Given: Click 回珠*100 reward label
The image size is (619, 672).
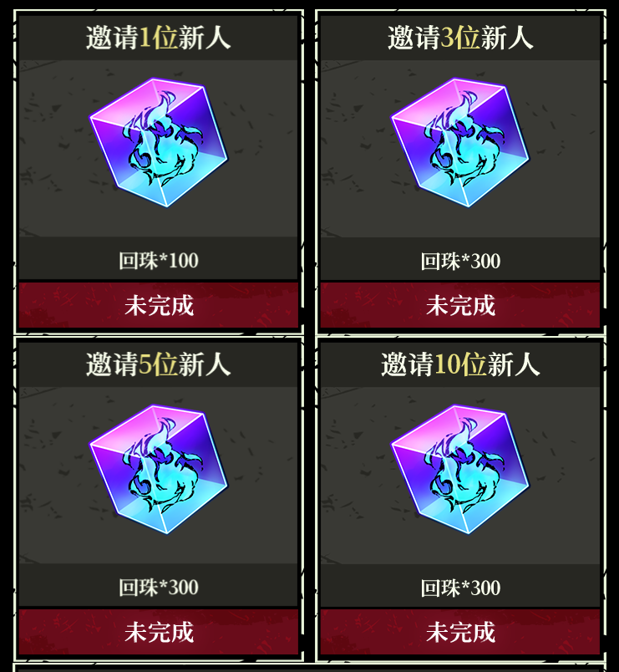Looking at the screenshot, I should coord(159,261).
